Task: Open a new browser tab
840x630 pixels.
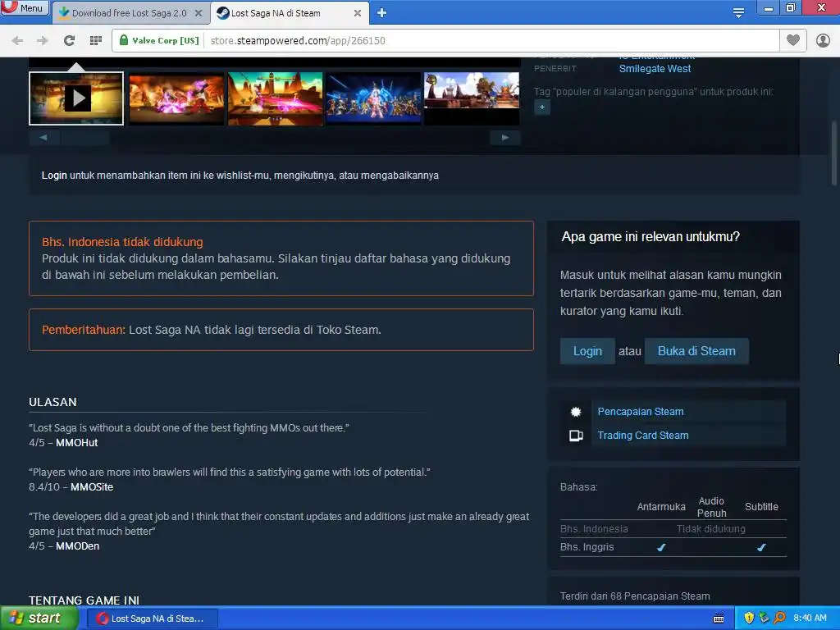Action: pos(381,13)
